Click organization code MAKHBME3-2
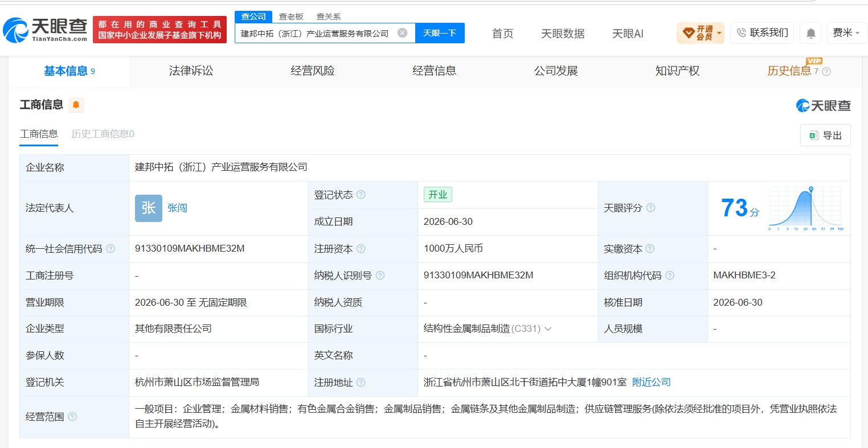868x448 pixels. [744, 276]
